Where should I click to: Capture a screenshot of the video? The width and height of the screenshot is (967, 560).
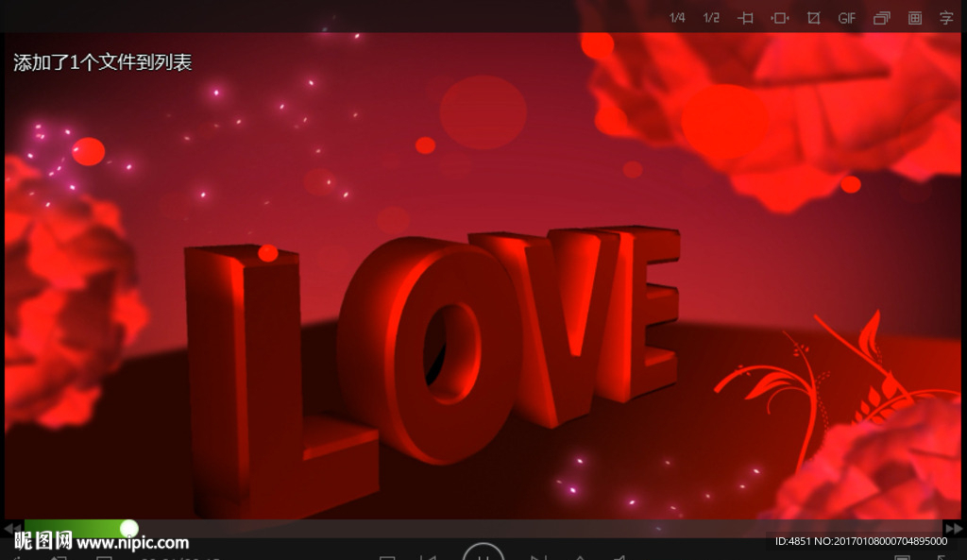(914, 18)
